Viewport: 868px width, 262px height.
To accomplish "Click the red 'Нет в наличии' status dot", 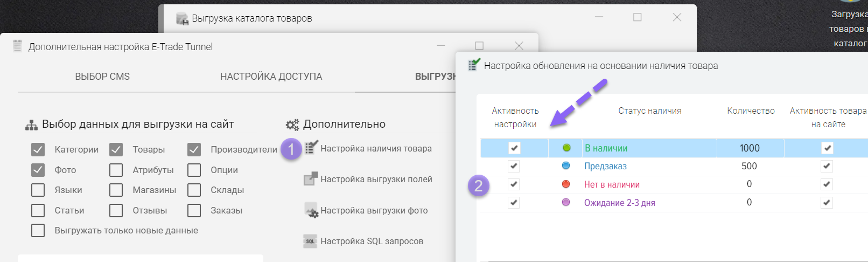I will point(566,184).
